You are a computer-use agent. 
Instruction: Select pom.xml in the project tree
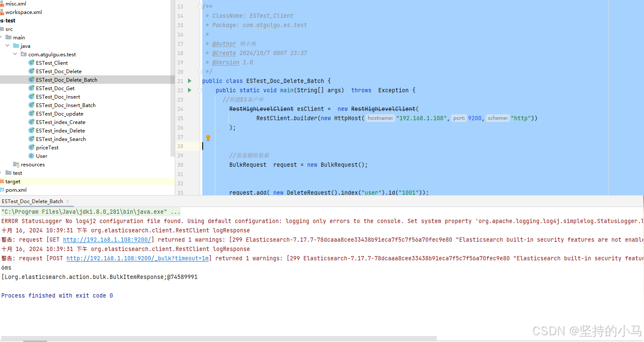16,190
